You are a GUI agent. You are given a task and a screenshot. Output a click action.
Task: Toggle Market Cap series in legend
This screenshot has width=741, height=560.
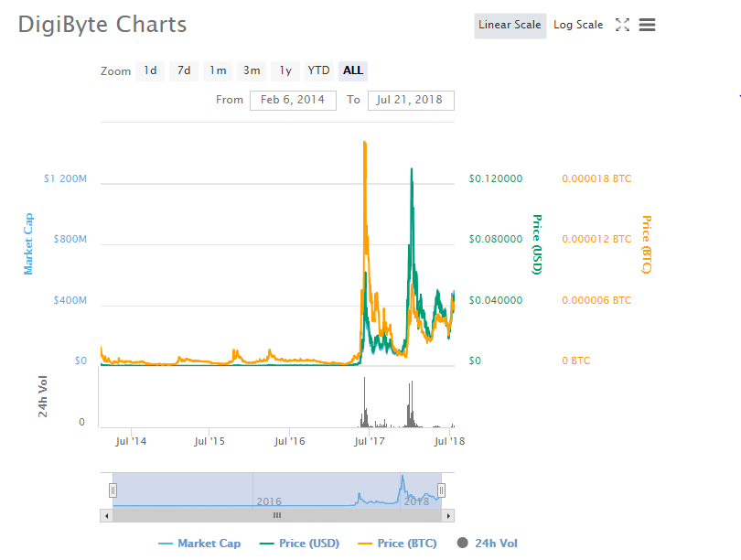pos(199,544)
